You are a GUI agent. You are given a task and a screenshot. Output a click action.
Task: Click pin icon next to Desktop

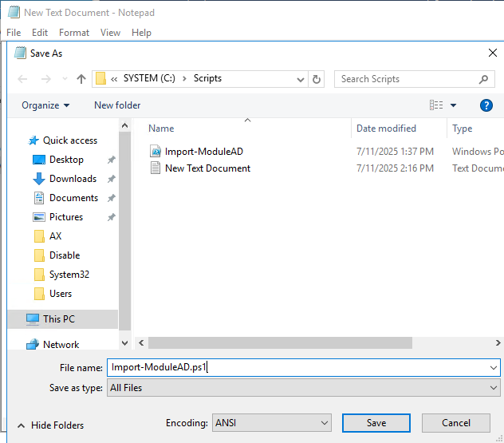(x=111, y=160)
